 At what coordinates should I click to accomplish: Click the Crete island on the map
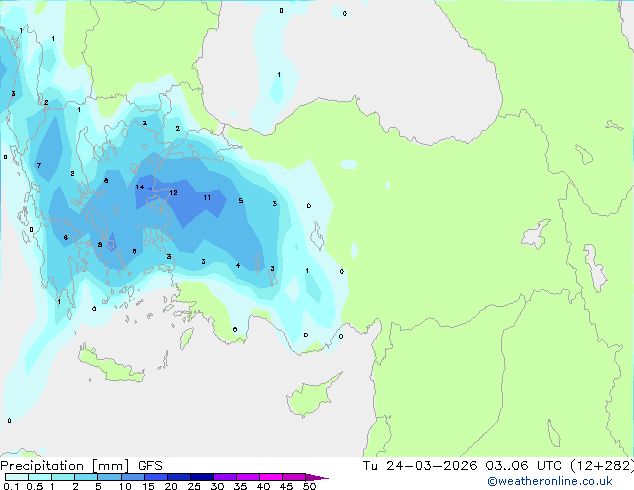[x=110, y=365]
